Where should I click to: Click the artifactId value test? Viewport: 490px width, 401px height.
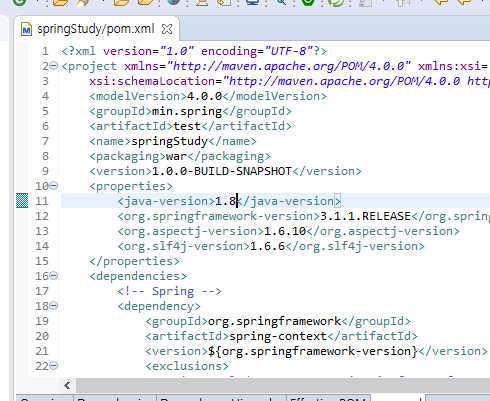coord(187,126)
